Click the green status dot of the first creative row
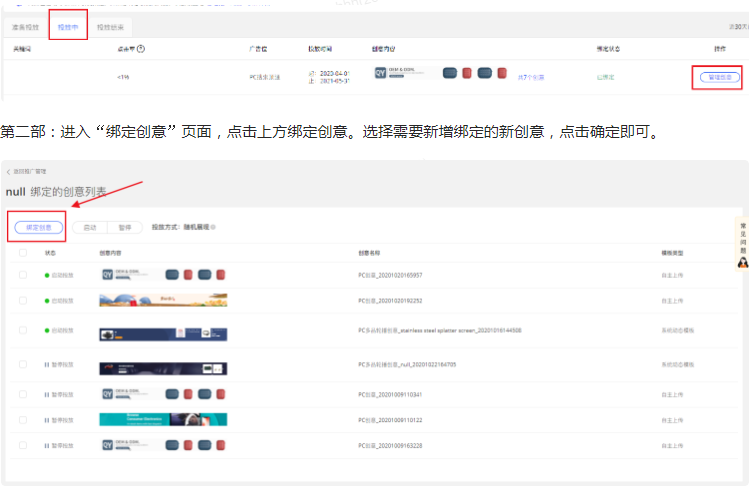 click(46, 274)
